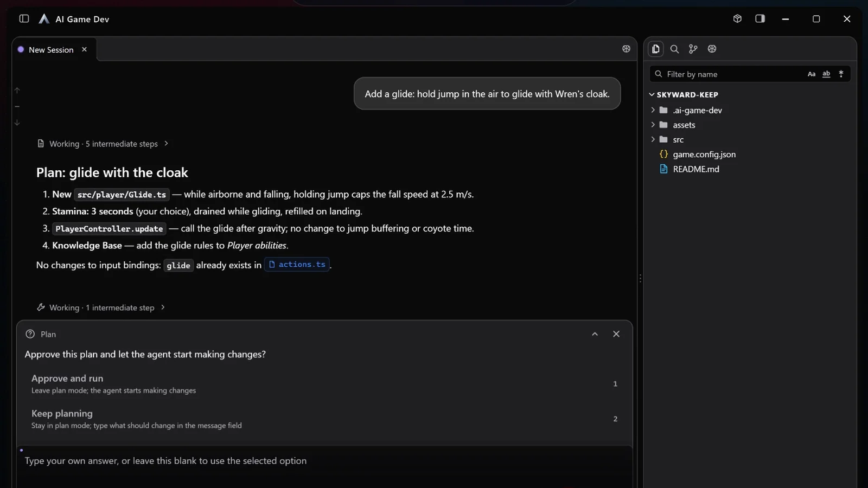The height and width of the screenshot is (488, 868).
Task: Open the actions.ts file link
Action: pos(297,265)
